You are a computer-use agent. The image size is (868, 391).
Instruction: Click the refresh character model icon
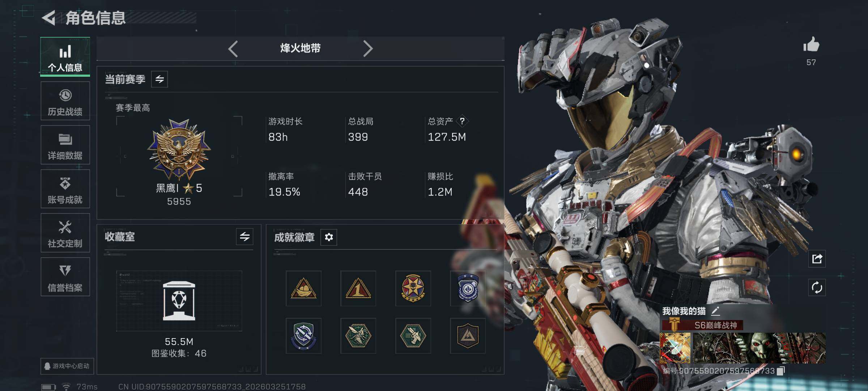817,288
